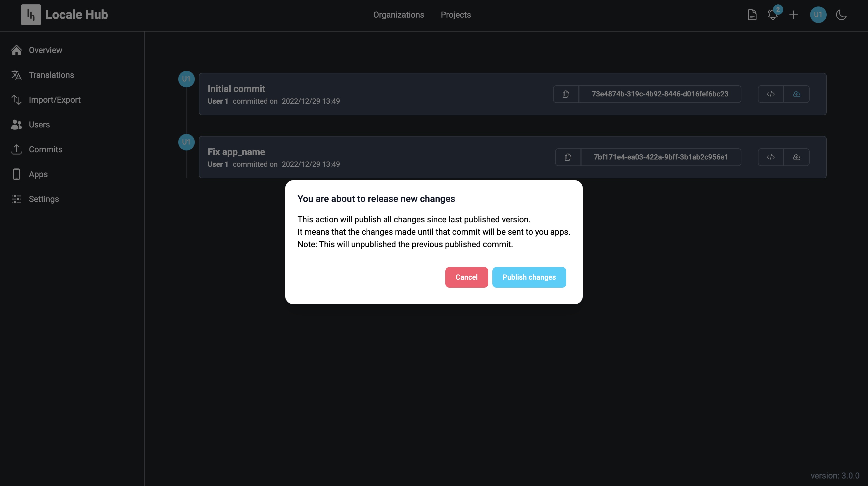Click cloud publish icon on Initial commit
Viewport: 868px width, 486px height.
click(796, 94)
